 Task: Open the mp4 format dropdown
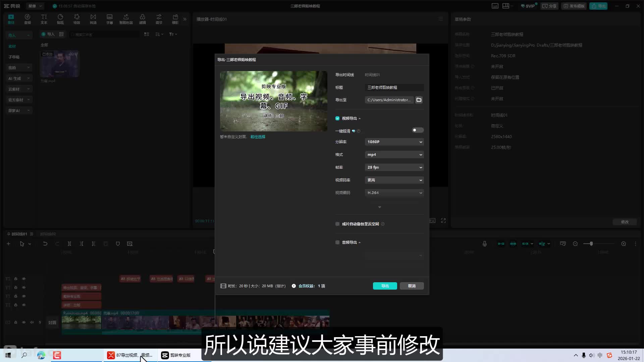click(394, 155)
